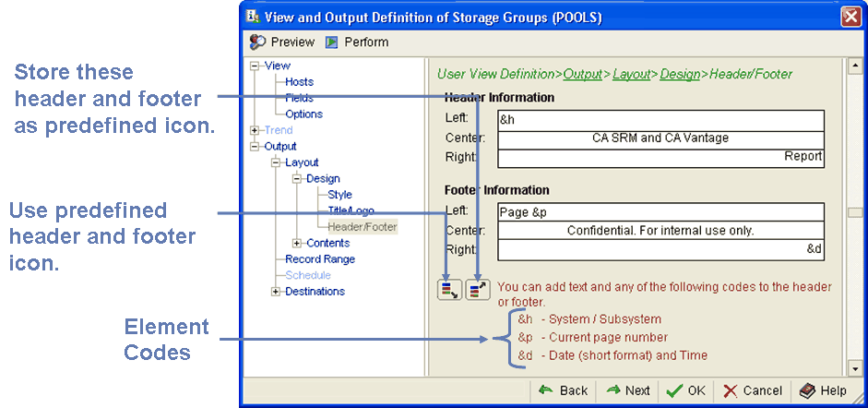Screen dimensions: 868x408
Task: Click the scroll up arrow
Action: (x=856, y=66)
